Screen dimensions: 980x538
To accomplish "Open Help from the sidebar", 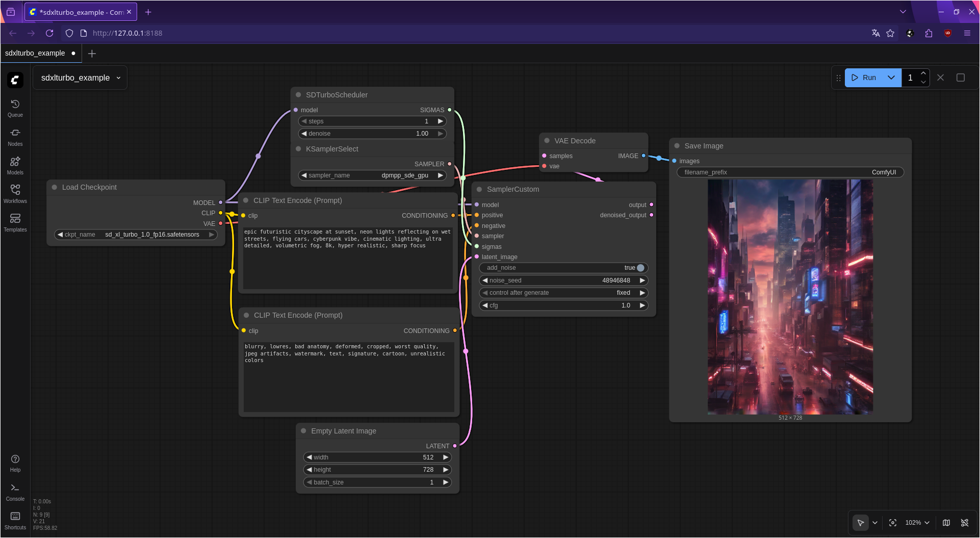I will (15, 462).
